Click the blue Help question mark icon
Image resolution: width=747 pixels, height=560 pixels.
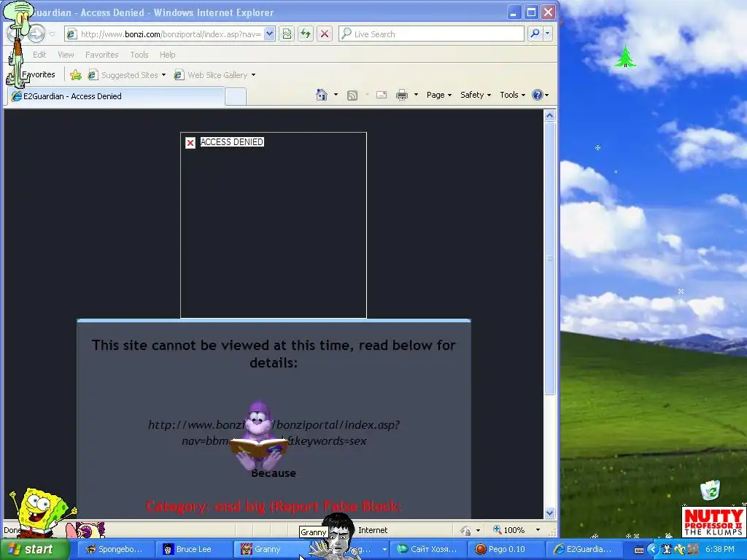point(538,95)
